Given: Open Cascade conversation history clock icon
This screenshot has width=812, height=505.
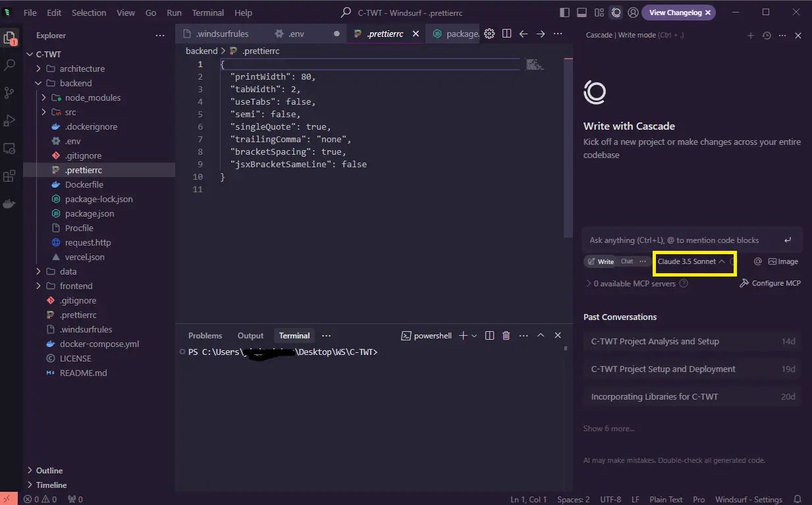Looking at the screenshot, I should tap(767, 36).
